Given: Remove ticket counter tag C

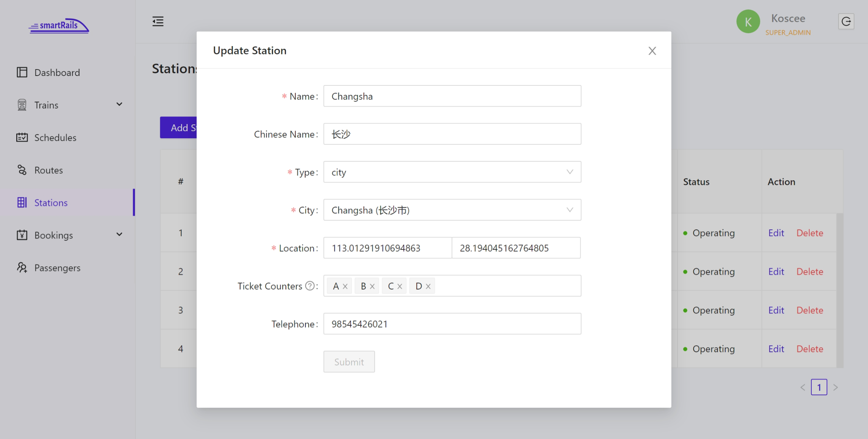Looking at the screenshot, I should pos(401,286).
